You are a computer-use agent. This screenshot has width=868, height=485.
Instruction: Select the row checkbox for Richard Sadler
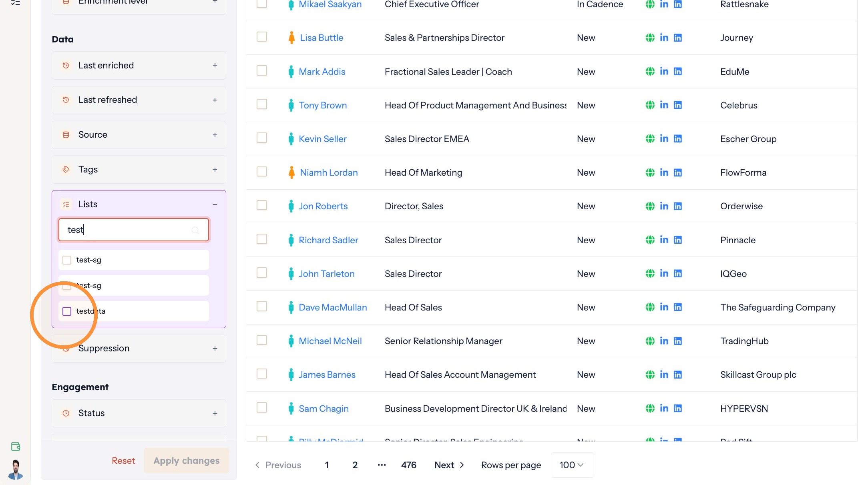coord(262,239)
